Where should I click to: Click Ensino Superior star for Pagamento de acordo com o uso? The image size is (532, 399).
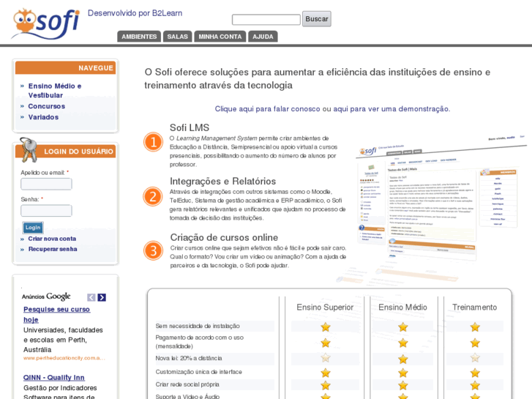pyautogui.click(x=326, y=343)
